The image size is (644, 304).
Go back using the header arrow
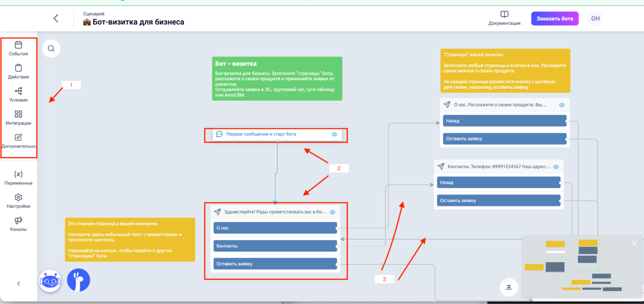(x=56, y=18)
